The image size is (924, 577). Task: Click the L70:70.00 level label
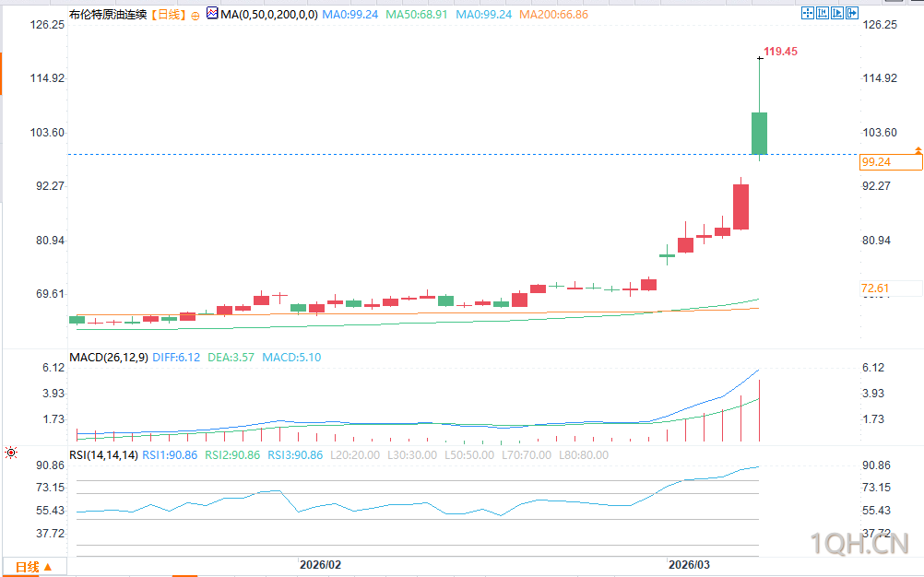point(527,455)
